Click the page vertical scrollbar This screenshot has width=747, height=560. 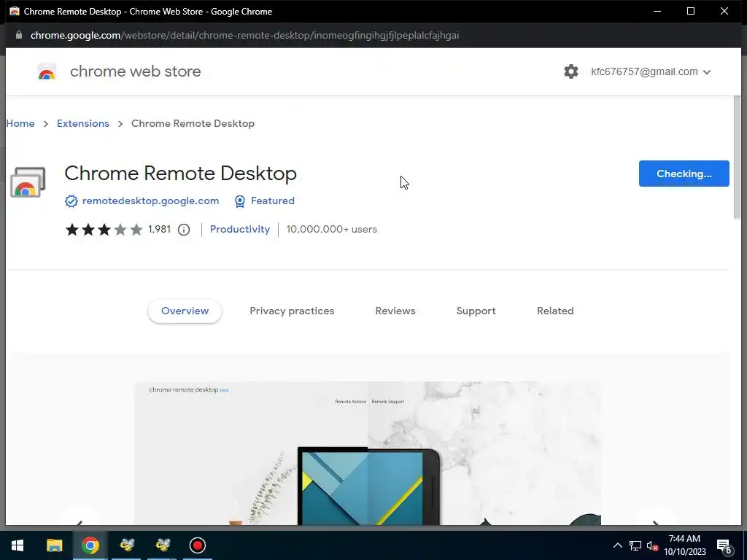pyautogui.click(x=737, y=157)
